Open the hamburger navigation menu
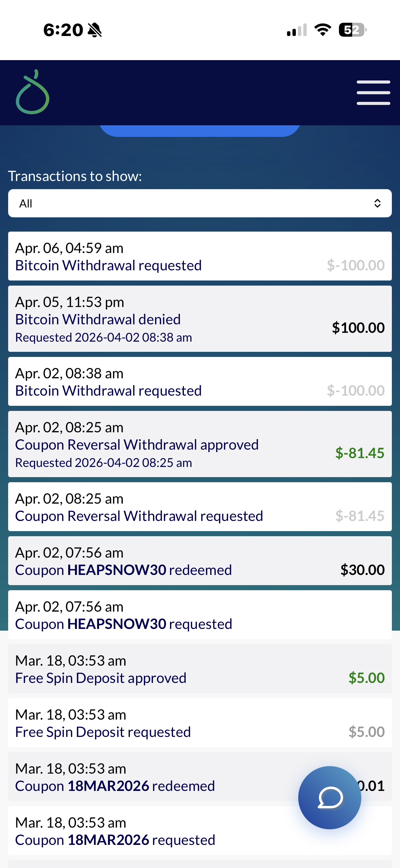 tap(373, 92)
